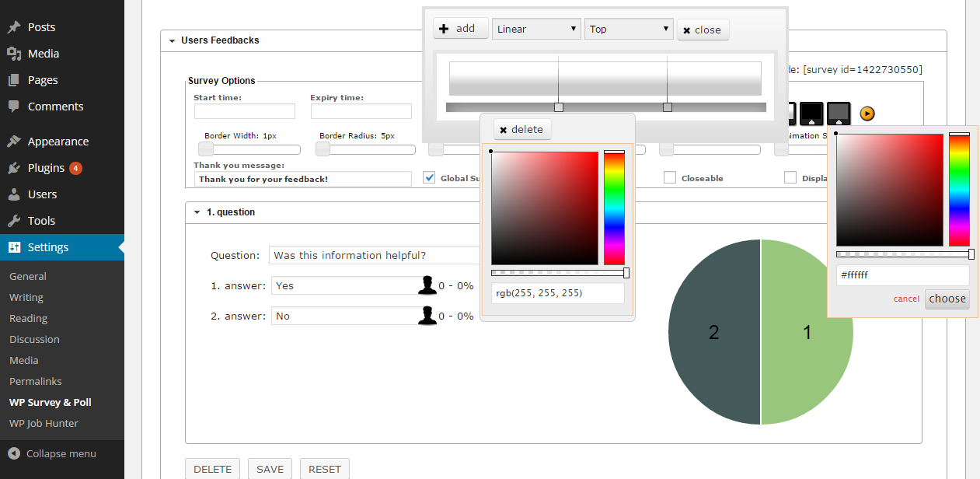Click pie chart segment 1

[x=807, y=332]
